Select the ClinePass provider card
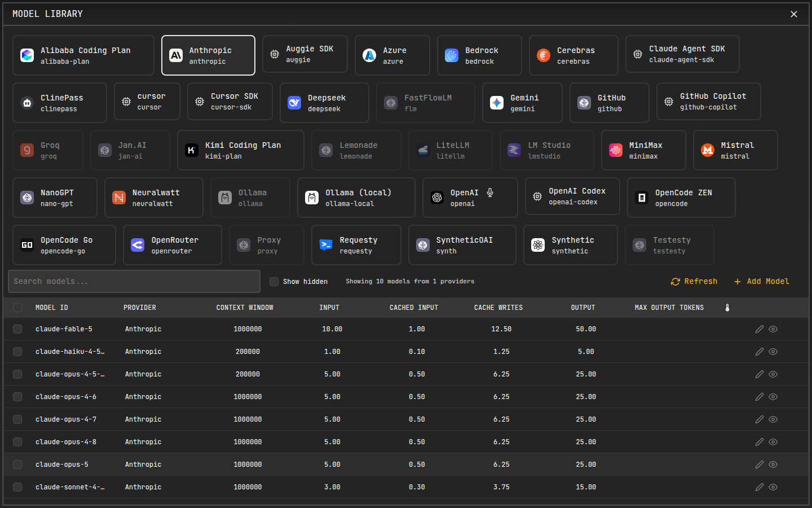Image resolution: width=812 pixels, height=508 pixels. point(60,103)
